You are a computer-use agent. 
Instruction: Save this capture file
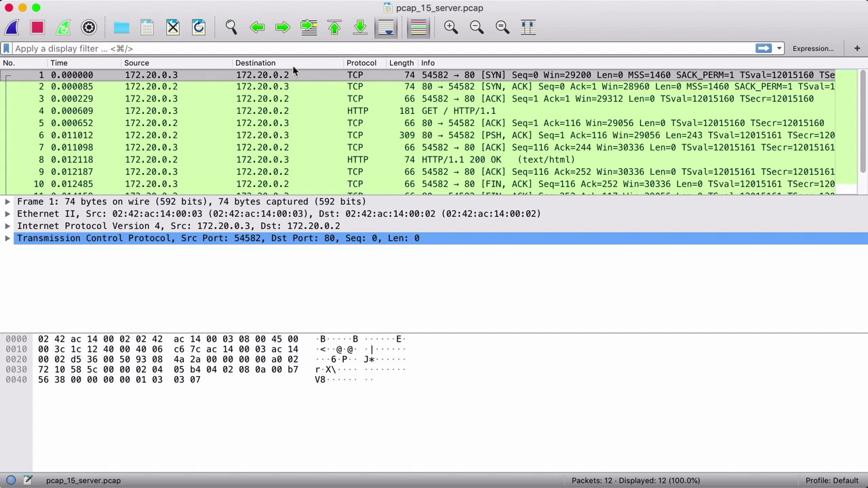click(x=147, y=27)
